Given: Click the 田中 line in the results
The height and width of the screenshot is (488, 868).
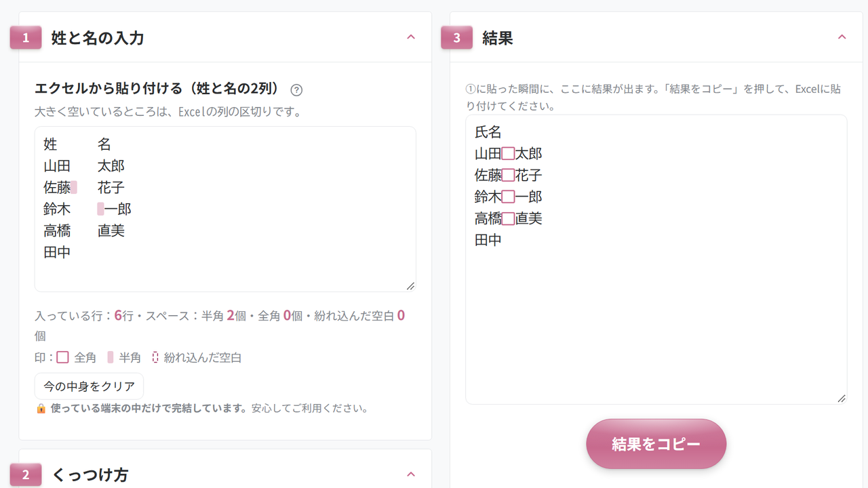Looking at the screenshot, I should tap(488, 241).
